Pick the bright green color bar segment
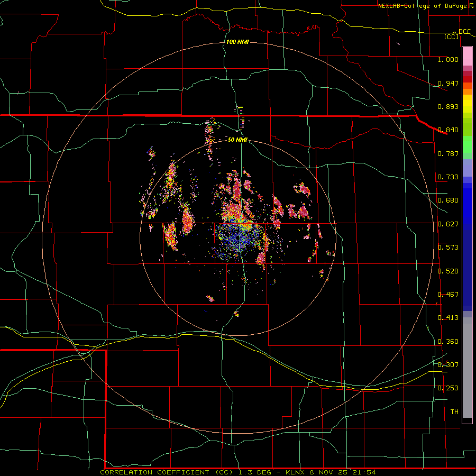476x476 pixels. [x=467, y=144]
